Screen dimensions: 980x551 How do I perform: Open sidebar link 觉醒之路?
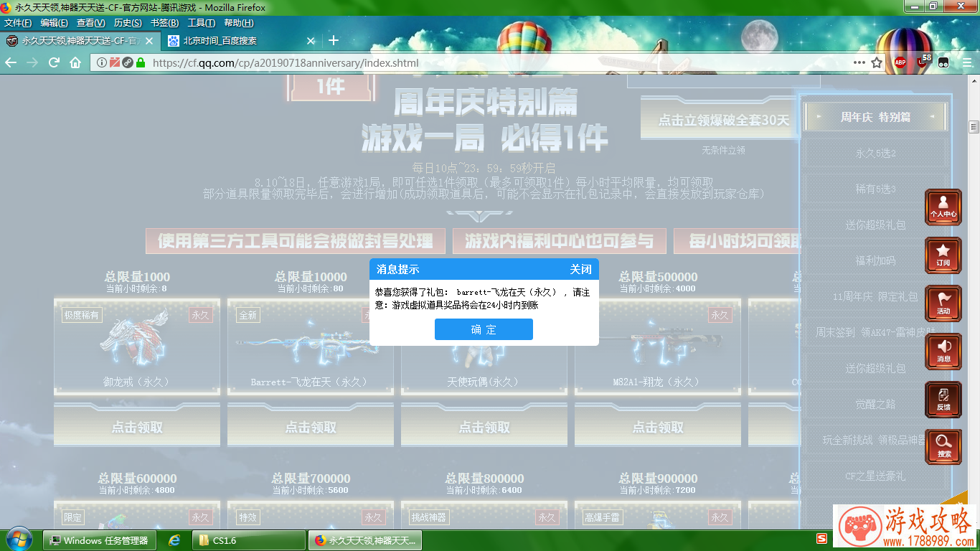[x=875, y=404]
